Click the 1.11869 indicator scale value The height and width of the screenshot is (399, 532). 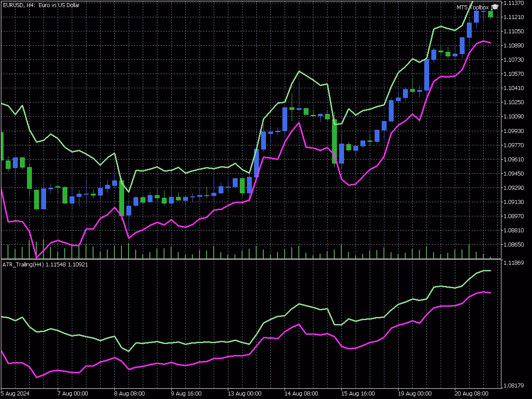[514, 263]
